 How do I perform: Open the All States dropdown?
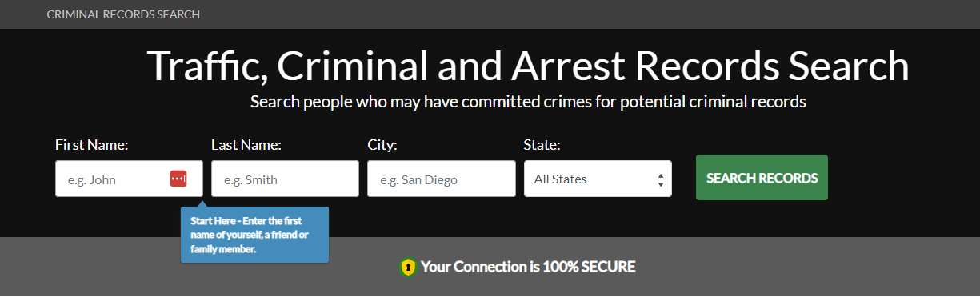coord(598,179)
